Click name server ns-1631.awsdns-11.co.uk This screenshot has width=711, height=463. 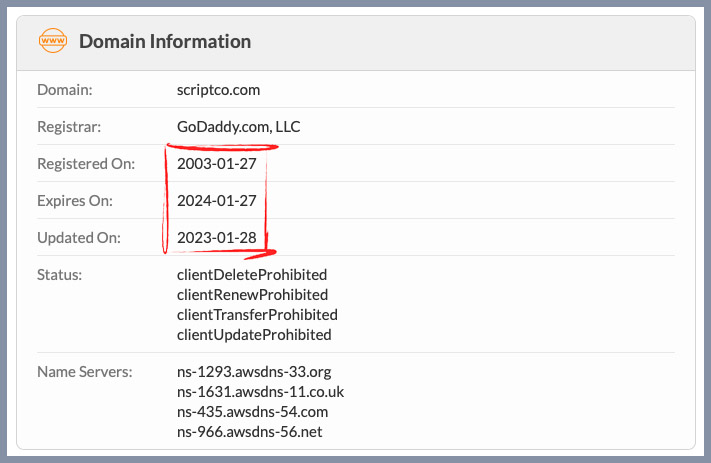(x=261, y=392)
